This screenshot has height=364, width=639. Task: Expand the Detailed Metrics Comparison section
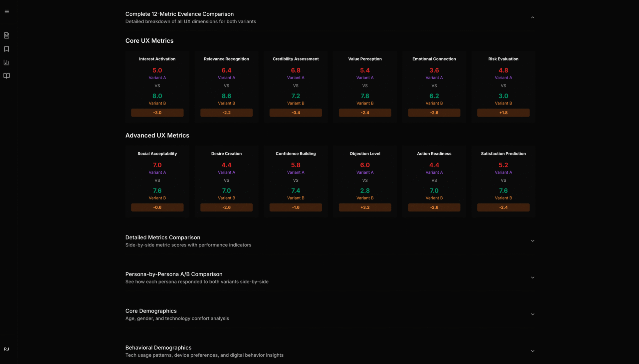tap(532, 241)
